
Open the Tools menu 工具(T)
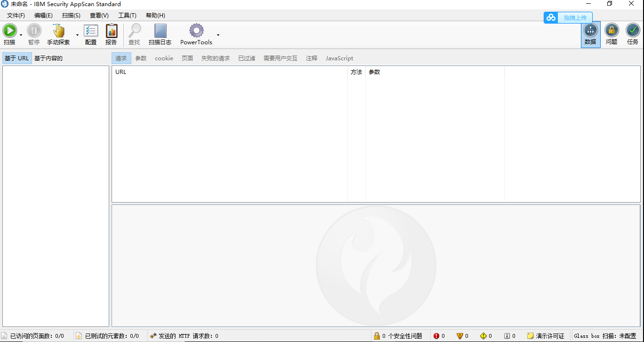click(x=127, y=16)
